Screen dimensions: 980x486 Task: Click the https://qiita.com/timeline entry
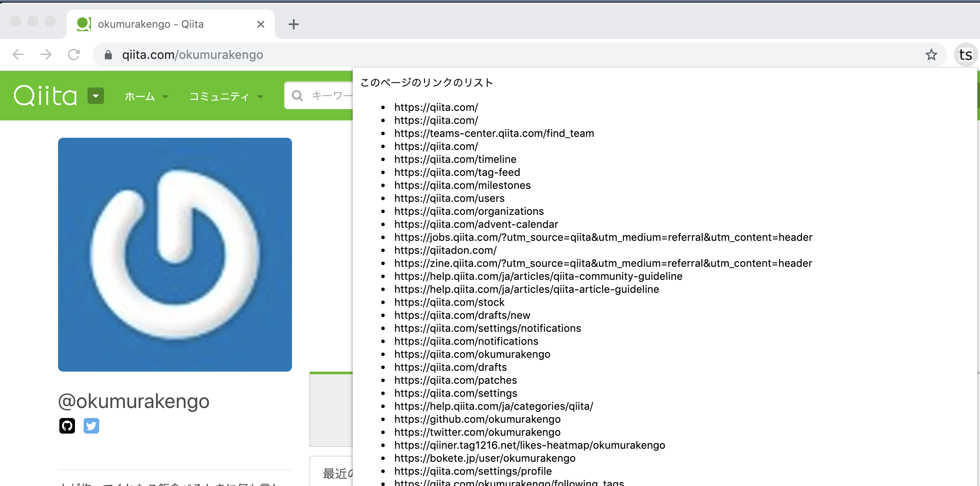(455, 159)
